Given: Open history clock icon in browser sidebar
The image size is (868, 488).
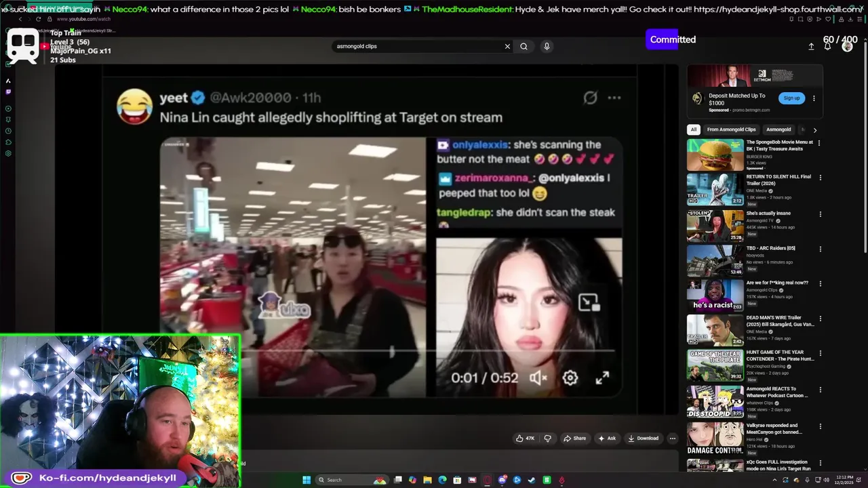Looking at the screenshot, I should coord(8,131).
